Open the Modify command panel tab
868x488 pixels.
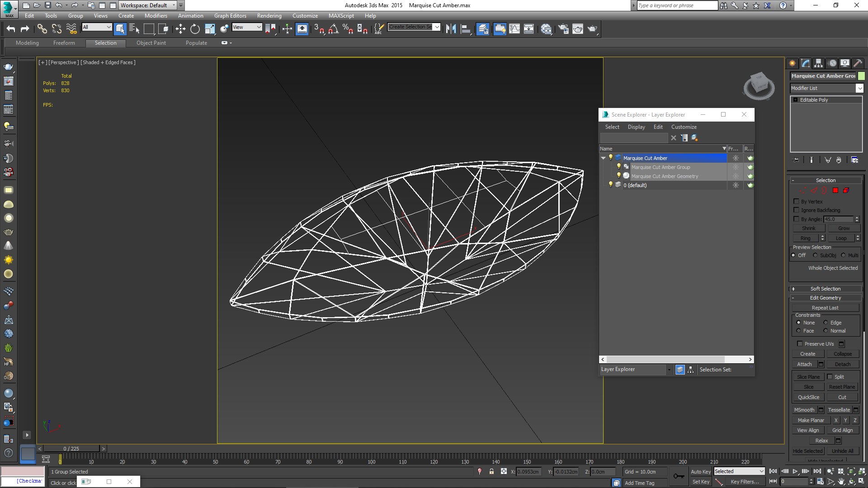tap(805, 63)
